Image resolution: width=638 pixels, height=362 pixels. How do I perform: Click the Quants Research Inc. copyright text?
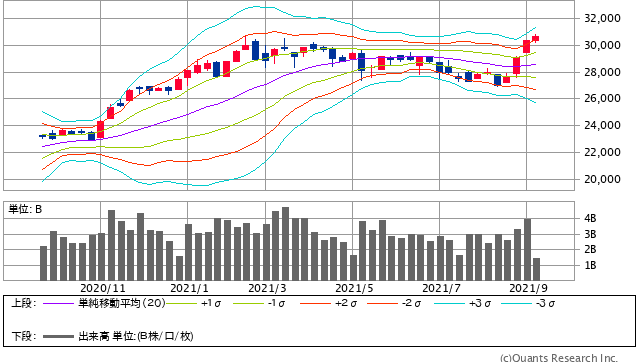559,358
